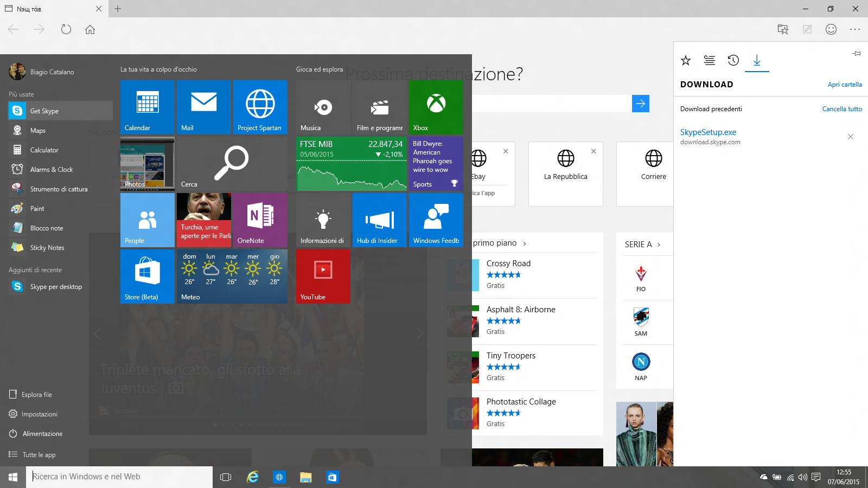Select the FIO team entry
Image resolution: width=868 pixels, height=488 pixels.
click(641, 278)
